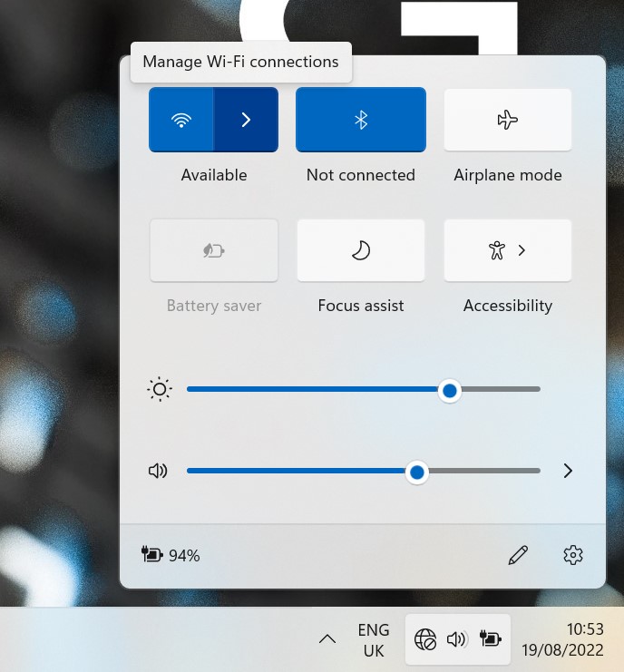Open Manage Wi-Fi connections chevron
The image size is (624, 672).
click(x=246, y=120)
